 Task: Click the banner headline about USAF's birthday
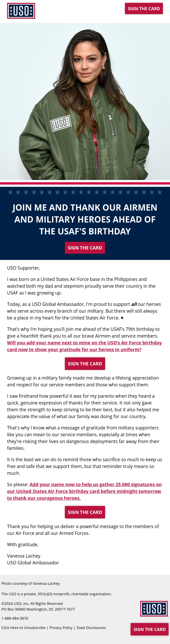click(x=85, y=219)
